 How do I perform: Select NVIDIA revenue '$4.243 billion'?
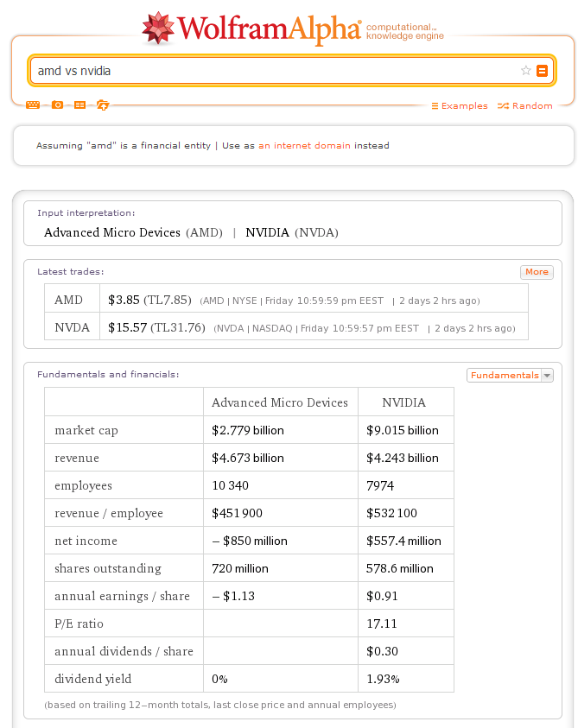tap(403, 458)
